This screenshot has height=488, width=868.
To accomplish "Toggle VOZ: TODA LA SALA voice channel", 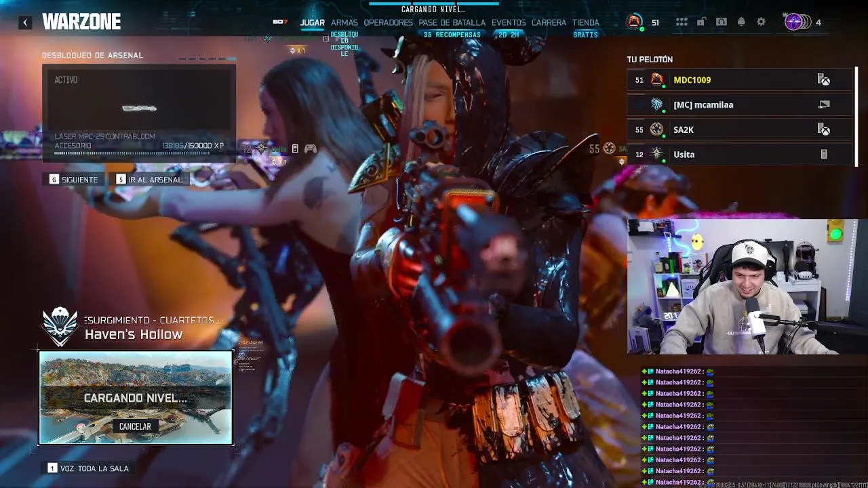I will pos(88,468).
